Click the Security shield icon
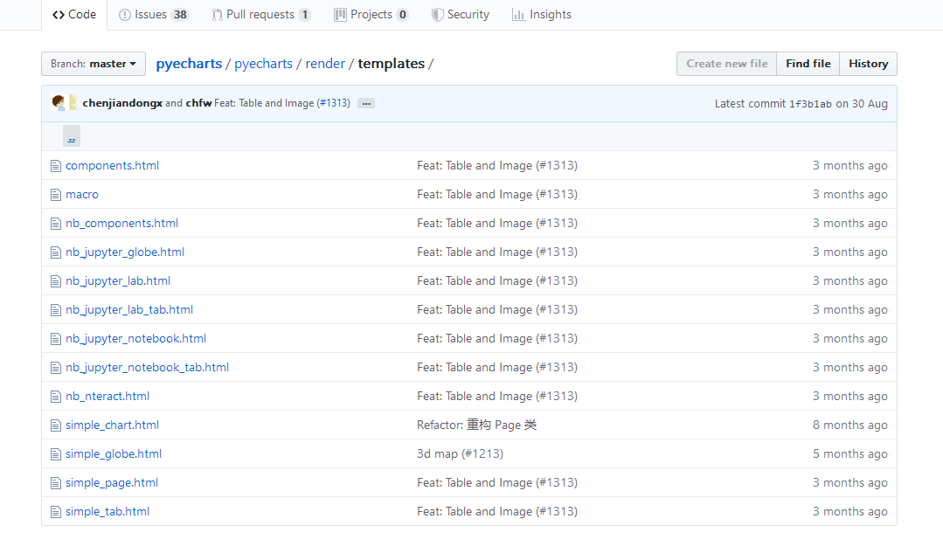 [x=437, y=15]
